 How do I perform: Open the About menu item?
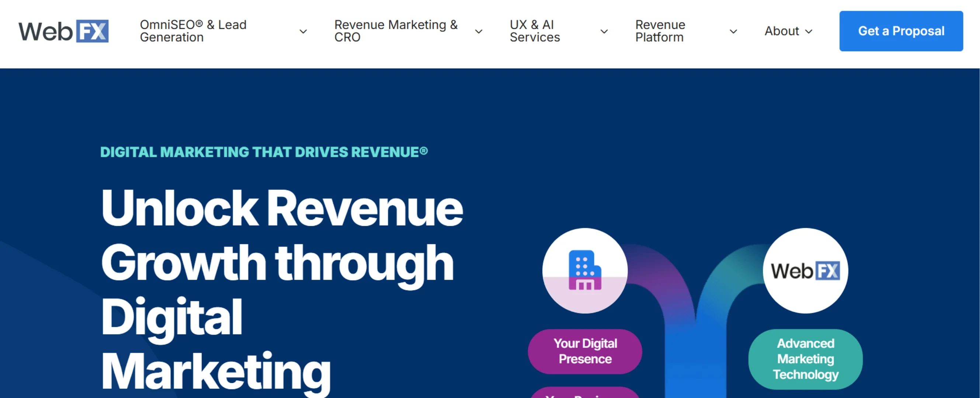pos(781,31)
